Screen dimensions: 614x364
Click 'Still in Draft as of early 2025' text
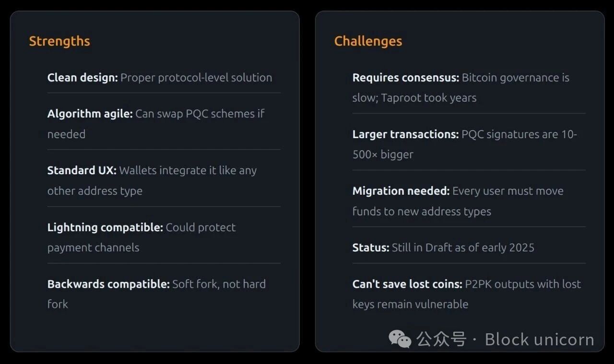click(x=463, y=247)
